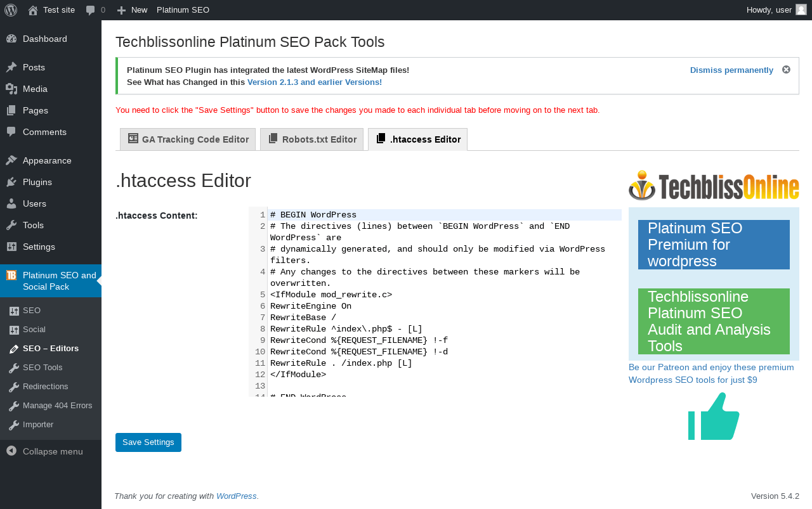Open the Howdy, user account menu

[x=769, y=10]
